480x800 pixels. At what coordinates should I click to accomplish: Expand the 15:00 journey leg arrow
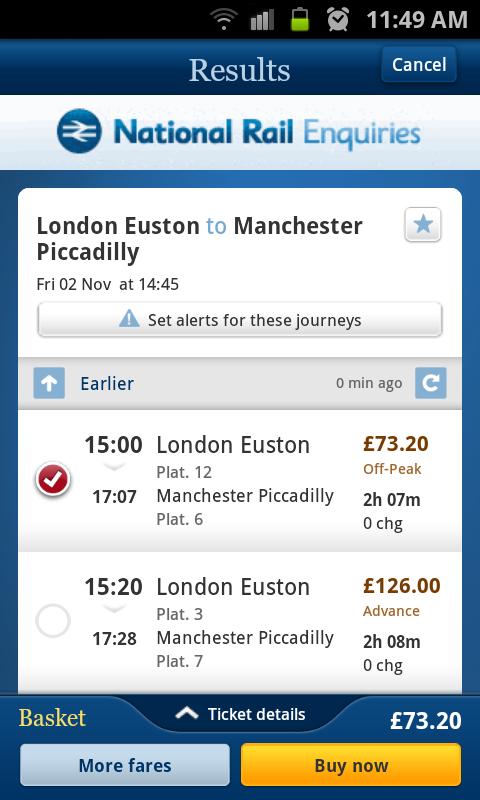[x=114, y=466]
